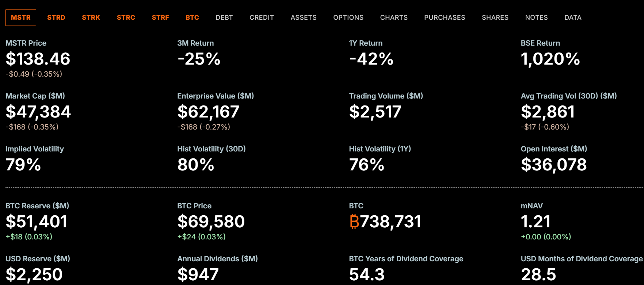Open the NOTES tab

point(536,18)
